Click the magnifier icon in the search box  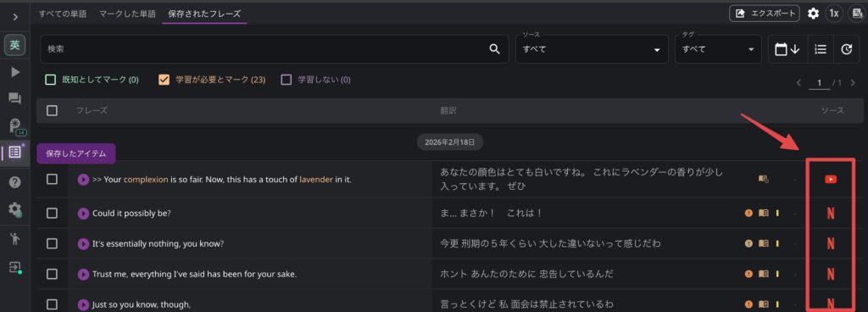[x=494, y=48]
